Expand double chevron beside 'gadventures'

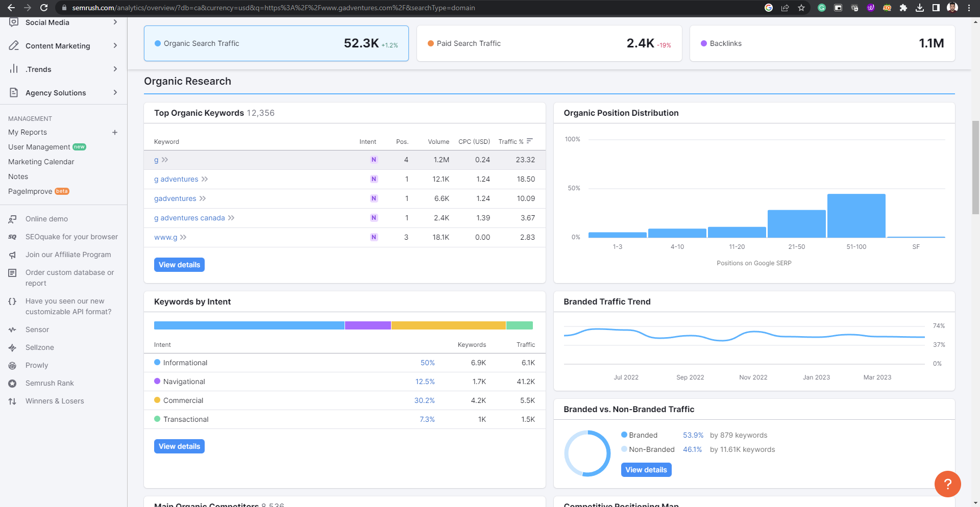[x=203, y=198]
